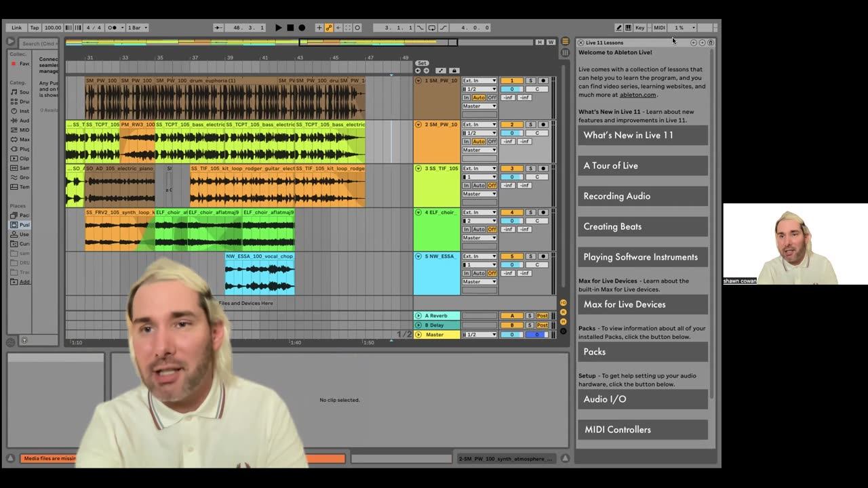
Task: Solo track 4 with S button
Action: coord(530,213)
